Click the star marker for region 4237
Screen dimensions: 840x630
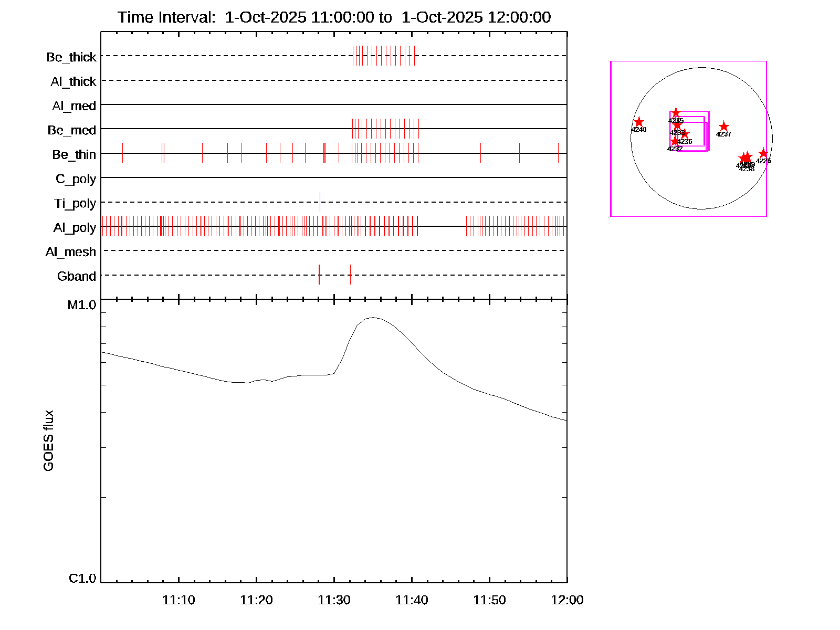[x=724, y=127]
